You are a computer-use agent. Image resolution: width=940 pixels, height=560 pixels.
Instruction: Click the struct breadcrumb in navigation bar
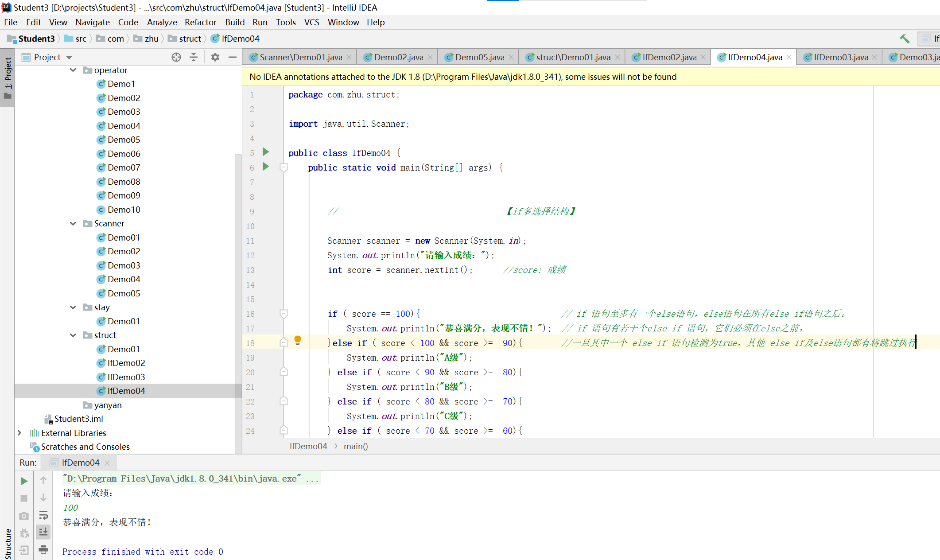click(x=190, y=39)
